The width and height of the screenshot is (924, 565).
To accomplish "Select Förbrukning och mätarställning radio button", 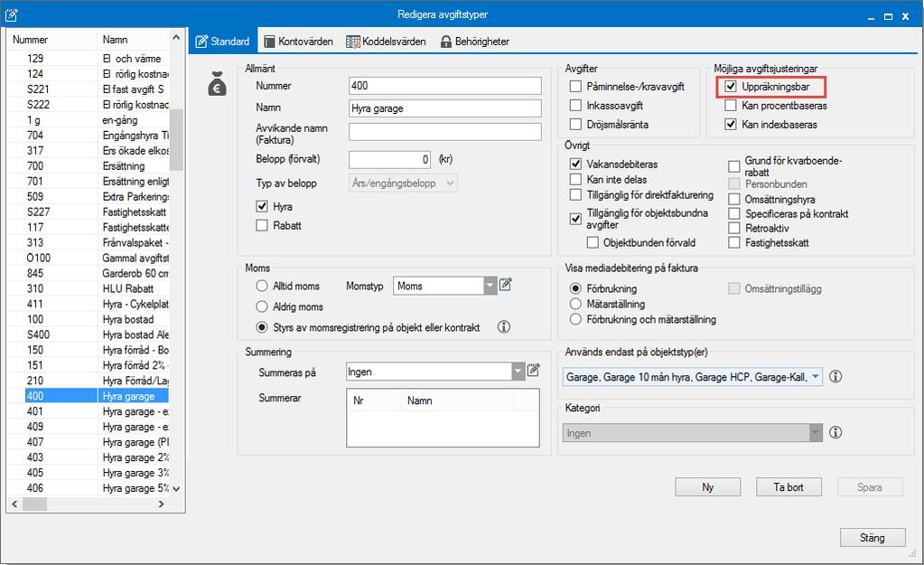I will pyautogui.click(x=575, y=319).
